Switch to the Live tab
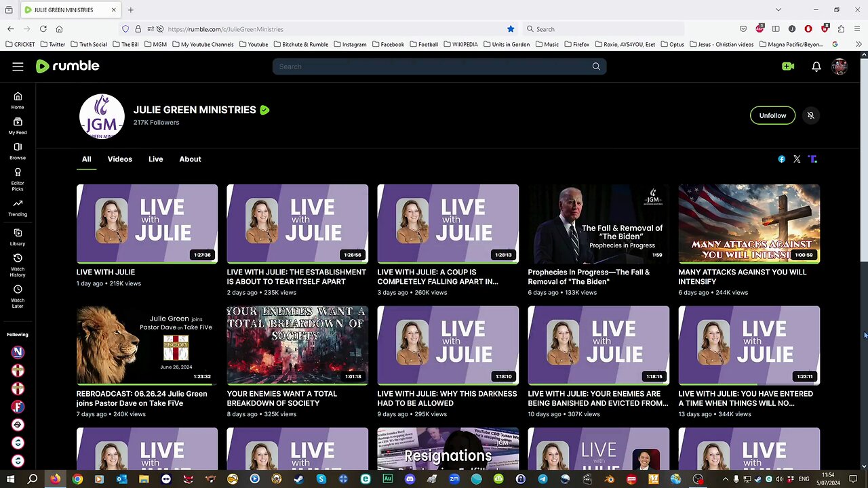Screen dimensions: 868x488 tap(156, 159)
